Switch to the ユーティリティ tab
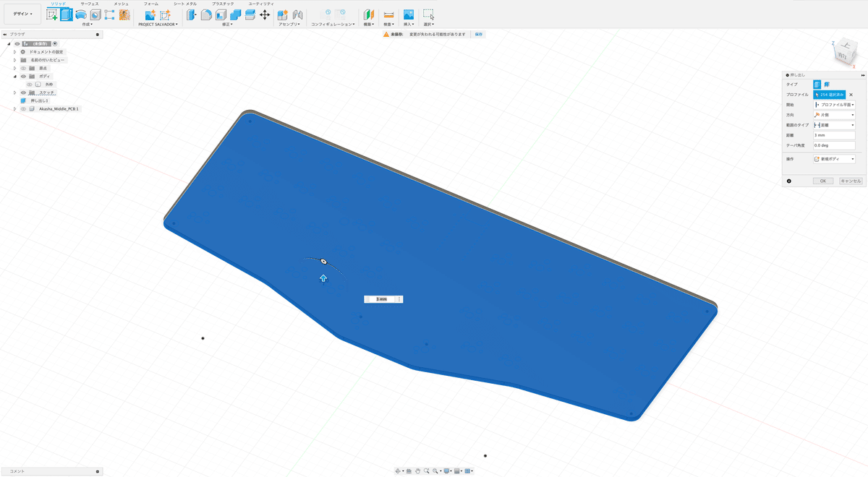The height and width of the screenshot is (477, 868). click(x=261, y=4)
